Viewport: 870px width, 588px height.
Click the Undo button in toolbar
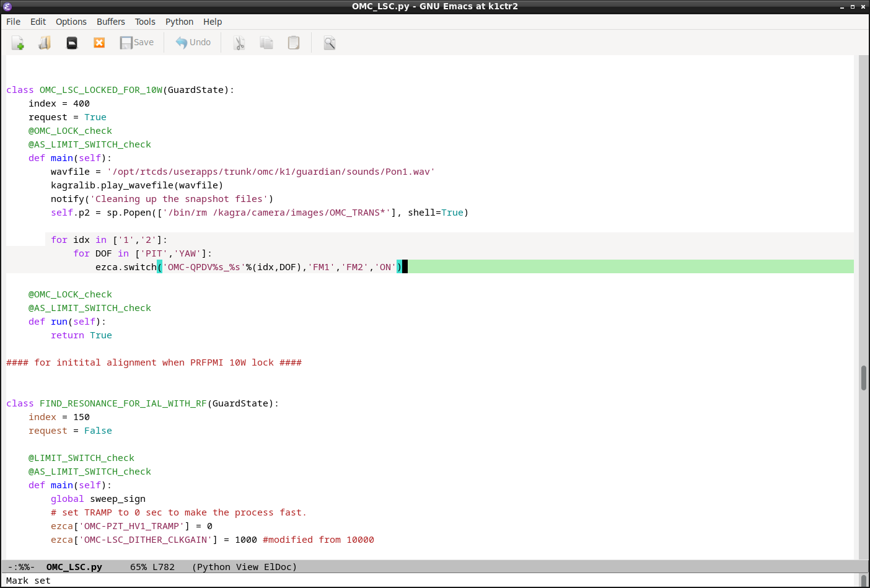[x=193, y=43]
